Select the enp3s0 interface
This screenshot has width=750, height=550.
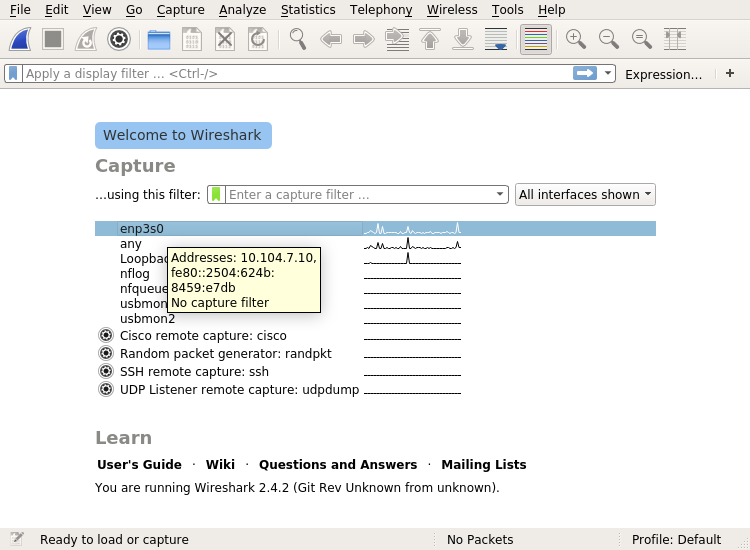[375, 229]
